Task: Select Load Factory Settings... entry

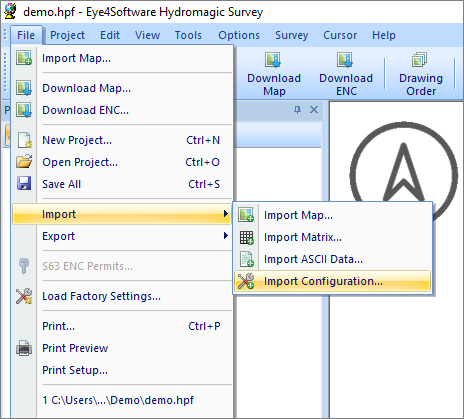Action: click(122, 296)
